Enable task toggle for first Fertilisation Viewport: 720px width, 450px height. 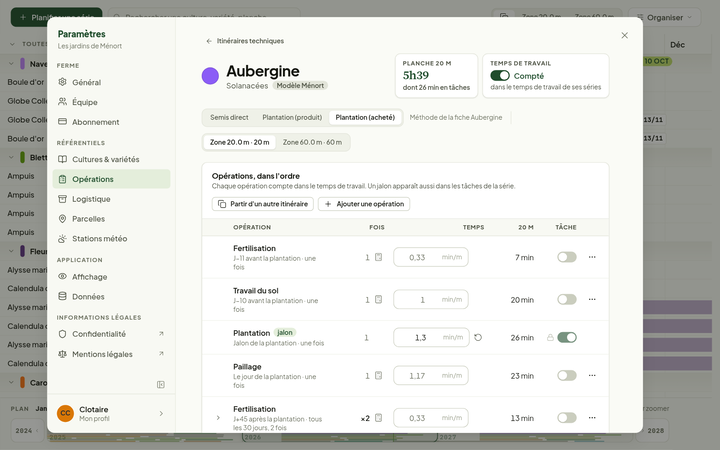tap(567, 257)
